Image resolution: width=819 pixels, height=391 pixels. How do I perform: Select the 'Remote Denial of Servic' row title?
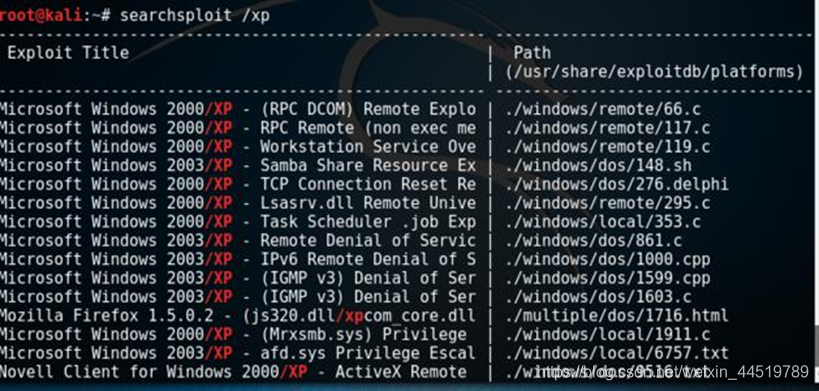coord(368,241)
